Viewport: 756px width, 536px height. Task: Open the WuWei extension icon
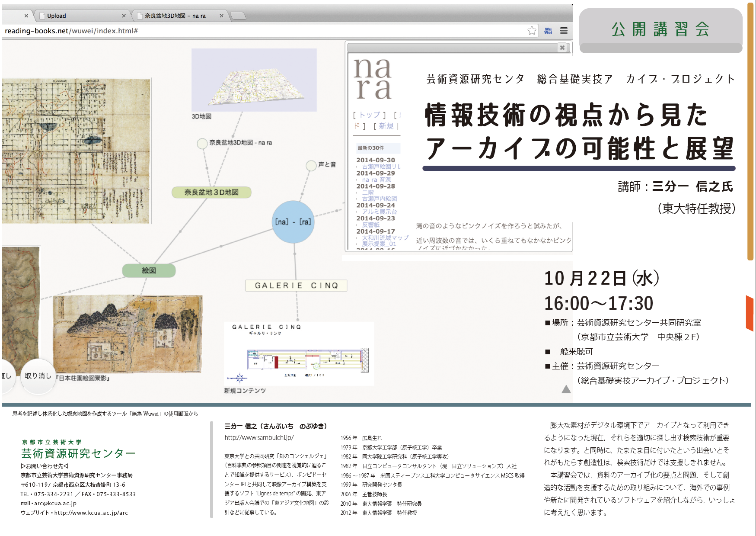[x=548, y=31]
